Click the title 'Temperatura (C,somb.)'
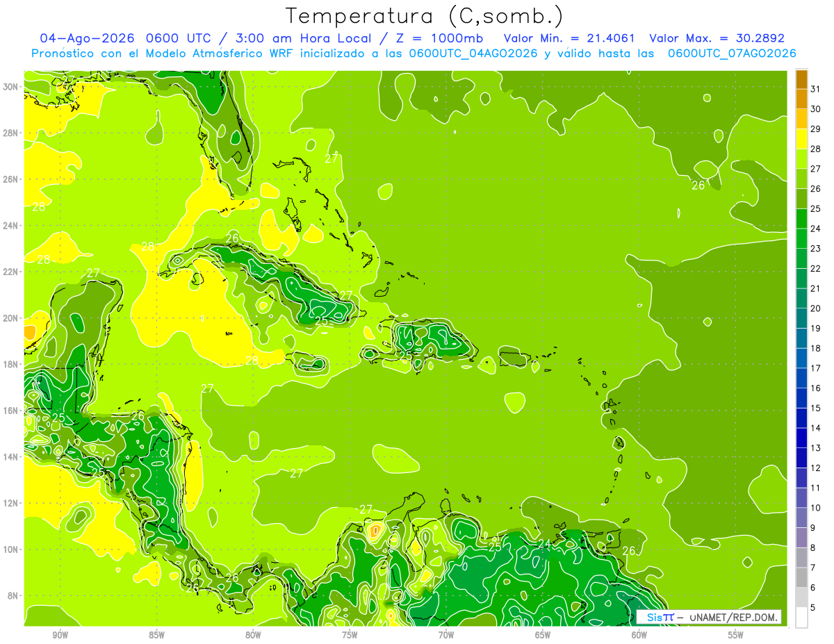The height and width of the screenshot is (644, 834). (425, 16)
